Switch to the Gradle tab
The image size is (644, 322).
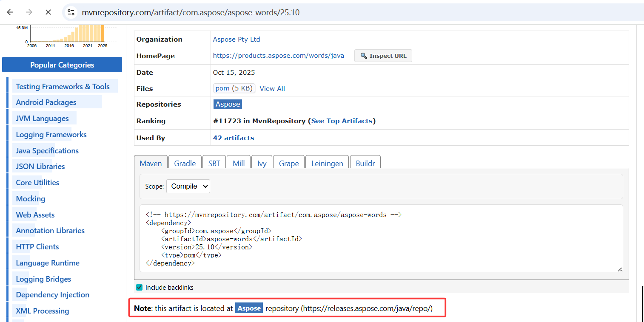pos(185,163)
